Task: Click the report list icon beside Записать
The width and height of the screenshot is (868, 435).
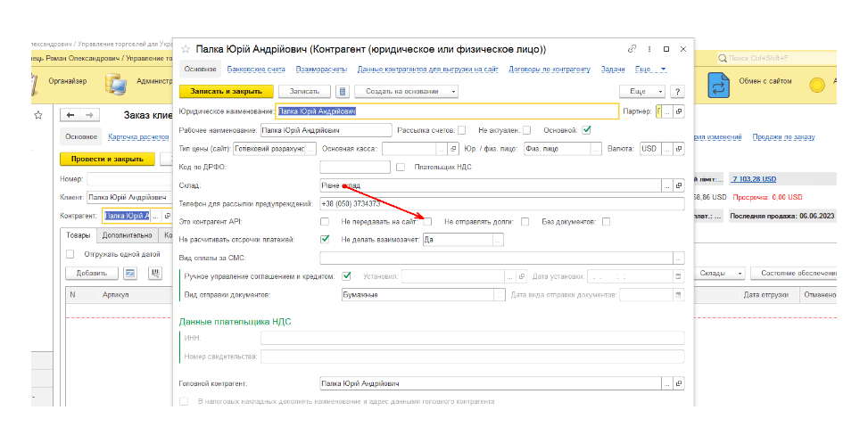Action: (343, 91)
